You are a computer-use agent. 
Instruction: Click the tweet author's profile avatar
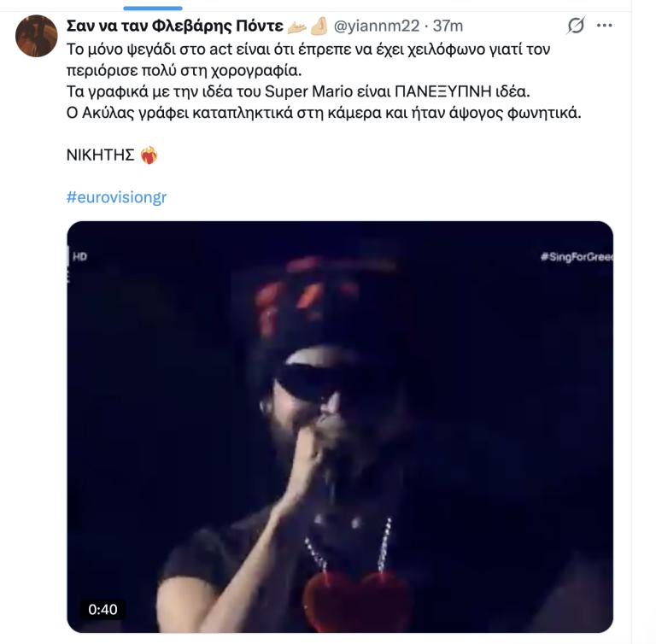(37, 36)
